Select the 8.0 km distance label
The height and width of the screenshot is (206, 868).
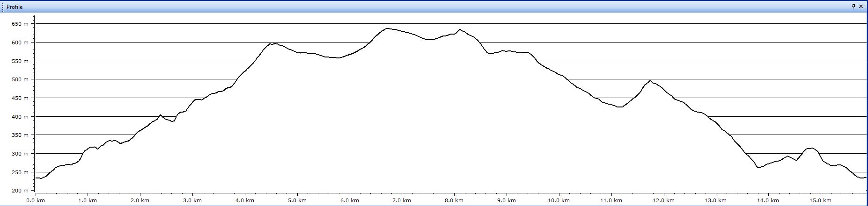tap(454, 200)
